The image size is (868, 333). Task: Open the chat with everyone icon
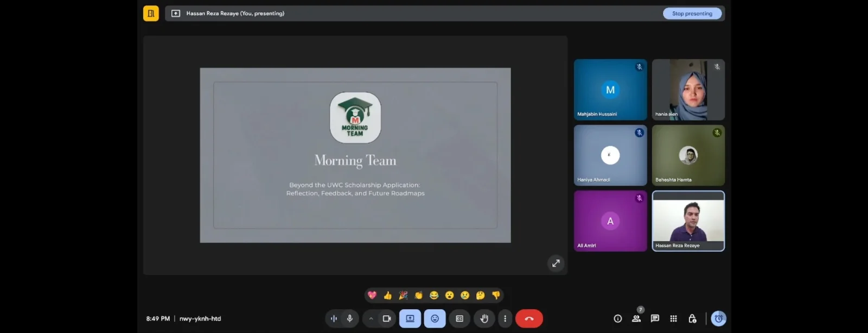point(655,319)
